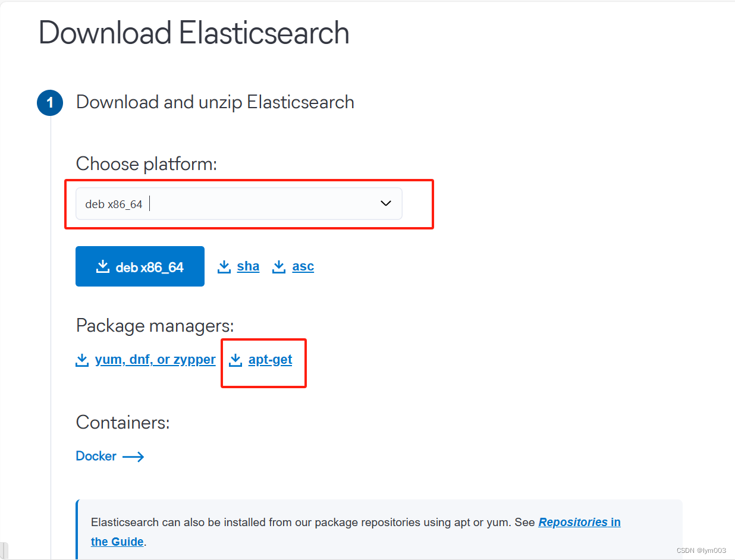
Task: Open the asc signature link
Action: (303, 266)
